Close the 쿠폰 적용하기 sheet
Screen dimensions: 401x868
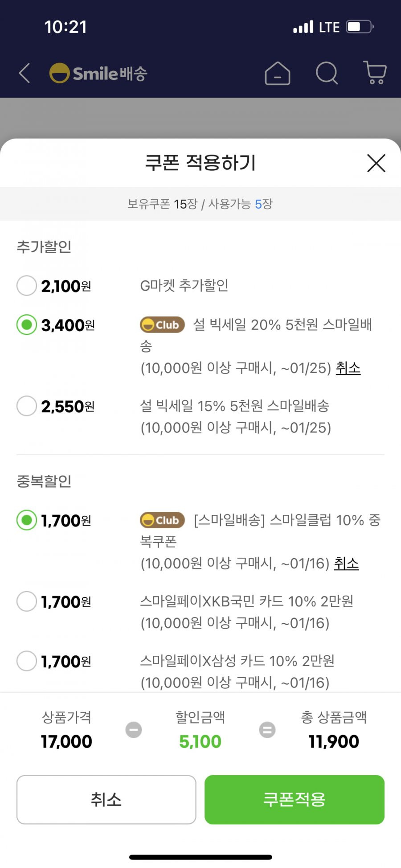coord(376,163)
